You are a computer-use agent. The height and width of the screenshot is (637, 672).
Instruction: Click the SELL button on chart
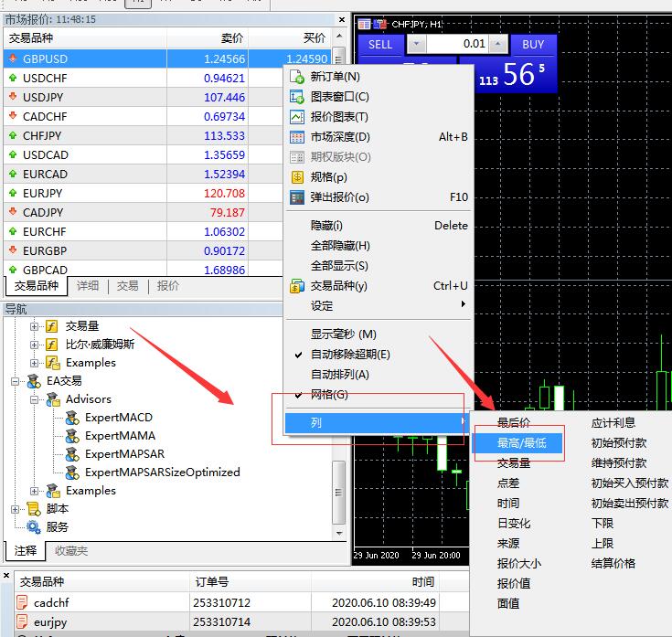tap(380, 45)
